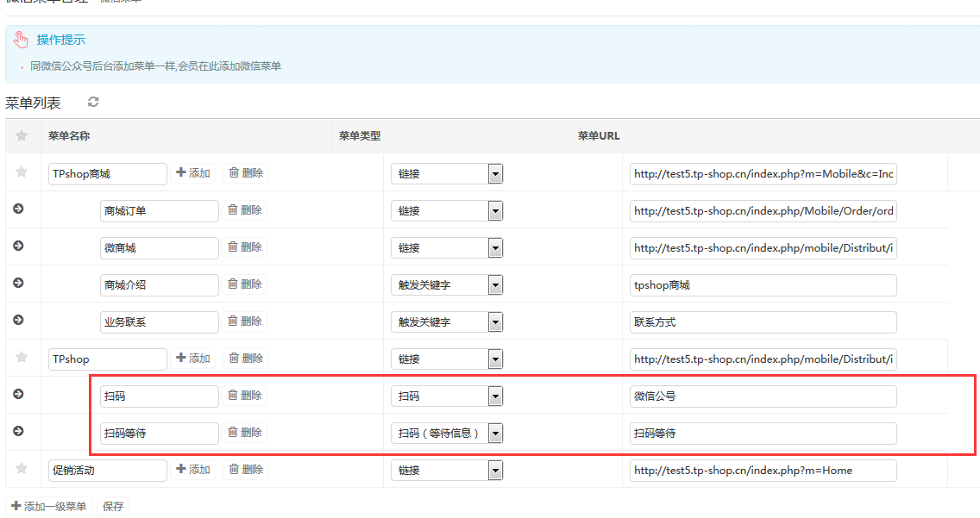
Task: Click the star icon for 促销活动 row
Action: [22, 469]
